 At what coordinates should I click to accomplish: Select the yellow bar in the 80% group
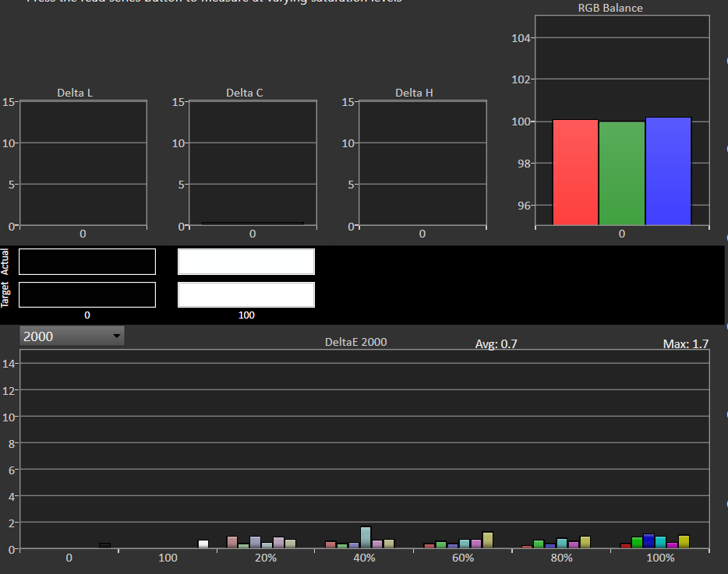[x=585, y=542]
